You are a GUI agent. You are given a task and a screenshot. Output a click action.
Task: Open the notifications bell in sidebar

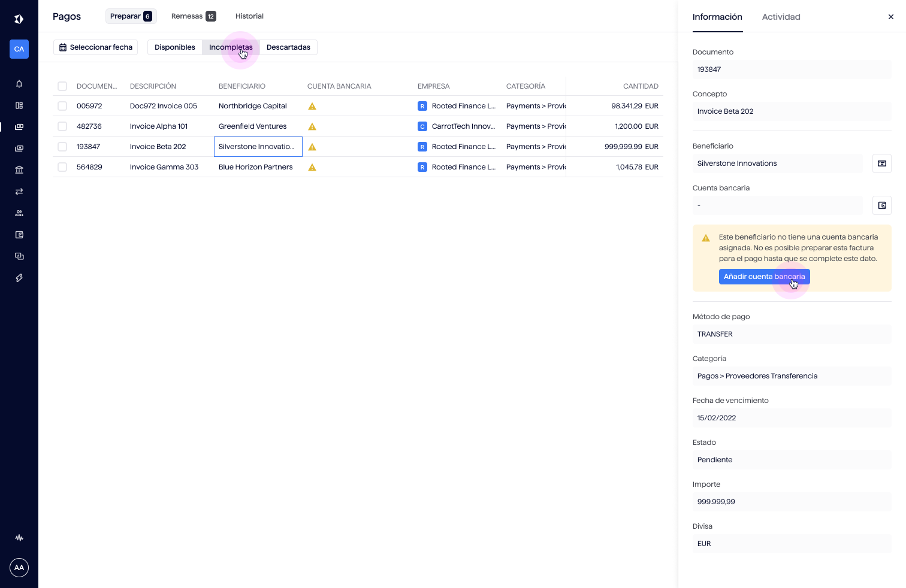click(19, 84)
